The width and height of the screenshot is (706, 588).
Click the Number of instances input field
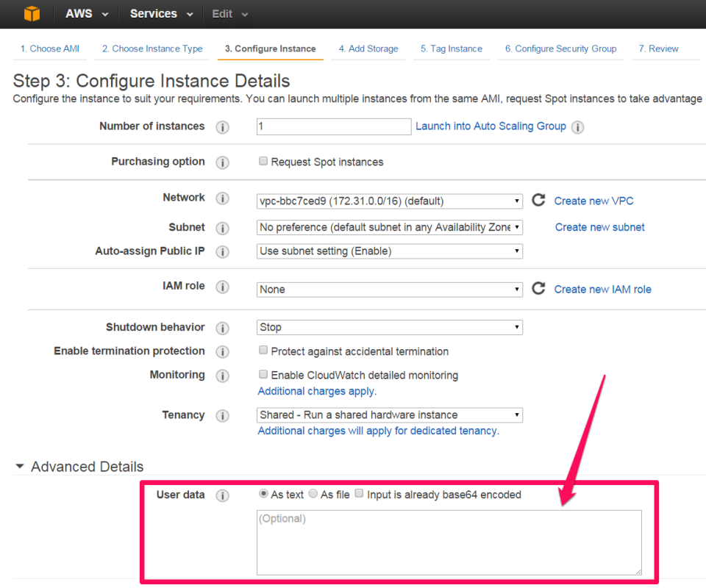[334, 126]
